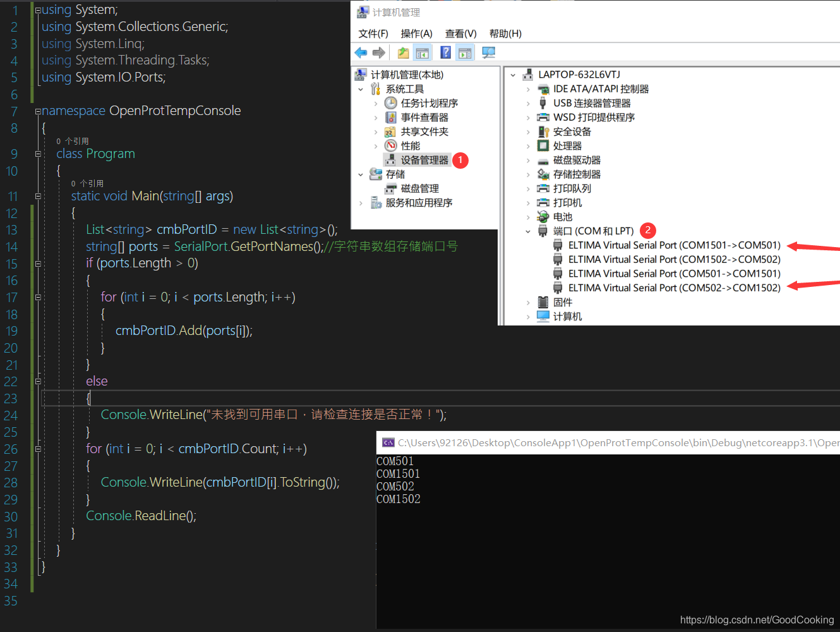Click the blue Help question mark icon
The height and width of the screenshot is (632, 840).
click(x=446, y=52)
